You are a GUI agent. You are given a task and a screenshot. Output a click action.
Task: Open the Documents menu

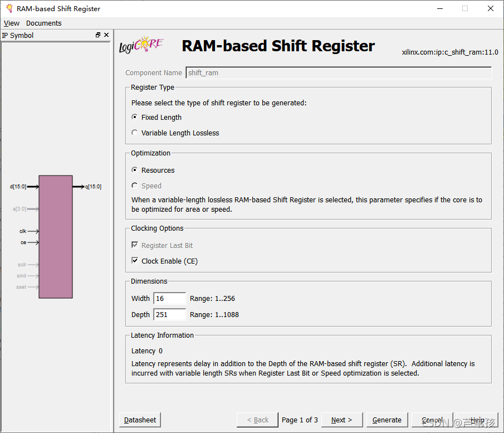click(43, 23)
